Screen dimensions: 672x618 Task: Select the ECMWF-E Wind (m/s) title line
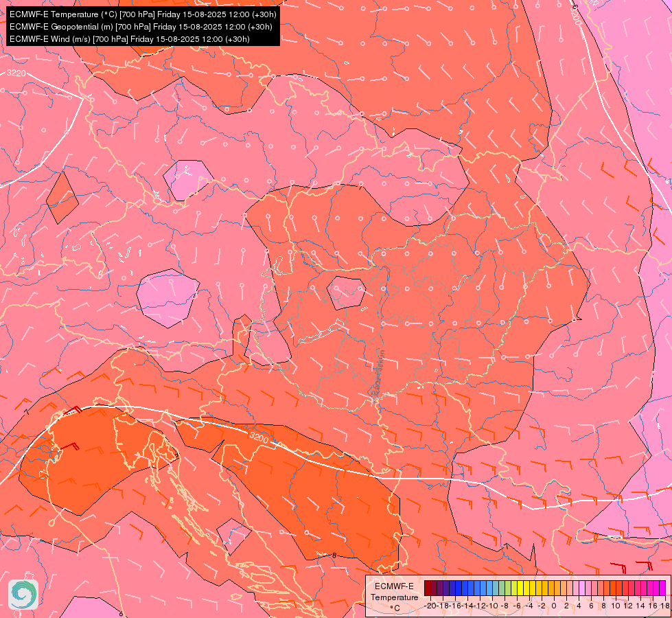[x=130, y=39]
